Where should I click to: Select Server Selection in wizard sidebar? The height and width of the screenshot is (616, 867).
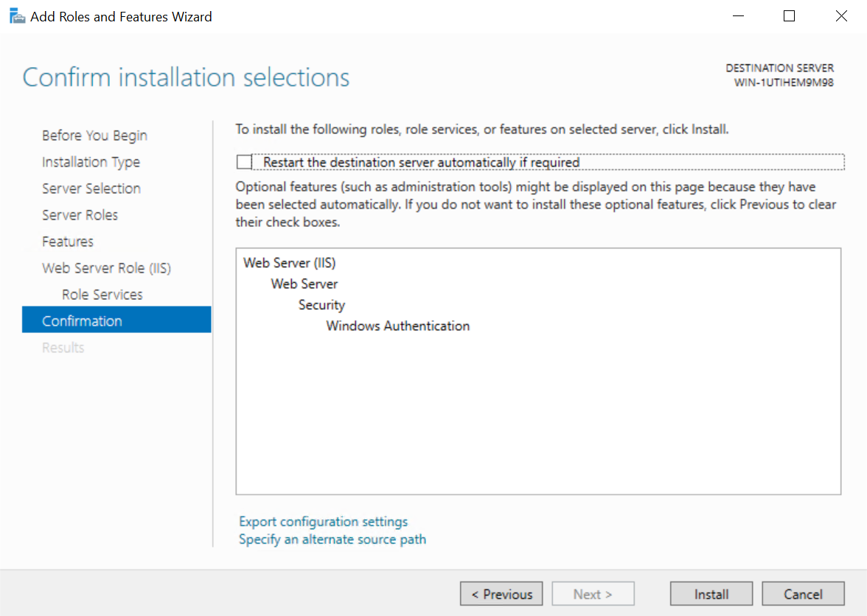pyautogui.click(x=91, y=189)
